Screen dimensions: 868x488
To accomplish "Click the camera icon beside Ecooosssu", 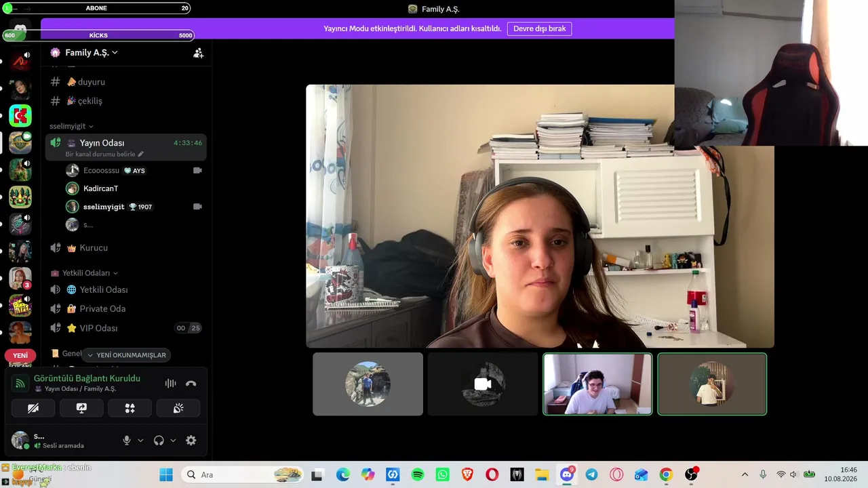I will (x=197, y=171).
